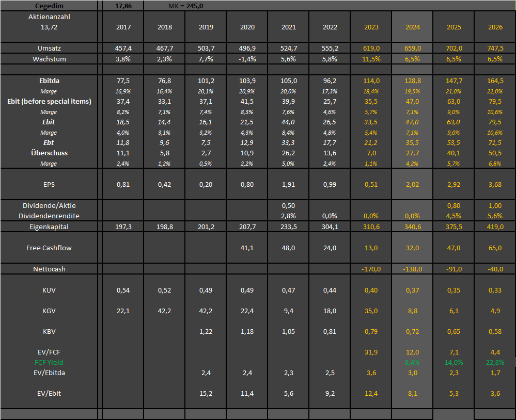
Task: Click the Dividendenrendite row label
Action: click(x=49, y=216)
